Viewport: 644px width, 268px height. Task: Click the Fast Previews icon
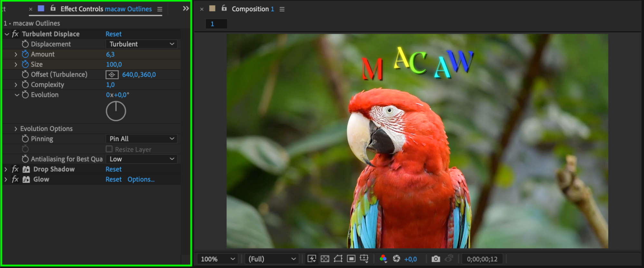point(312,259)
